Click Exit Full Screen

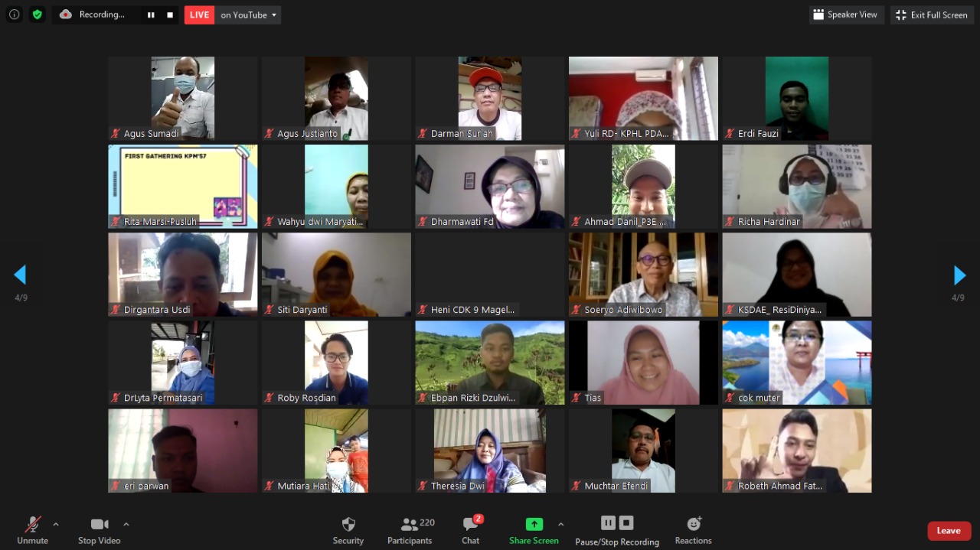pyautogui.click(x=932, y=15)
